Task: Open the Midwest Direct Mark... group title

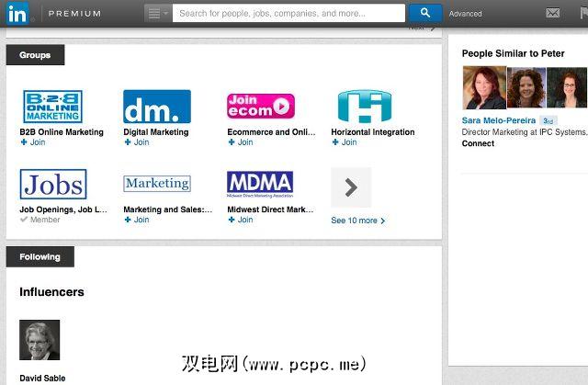Action: pyautogui.click(x=270, y=209)
